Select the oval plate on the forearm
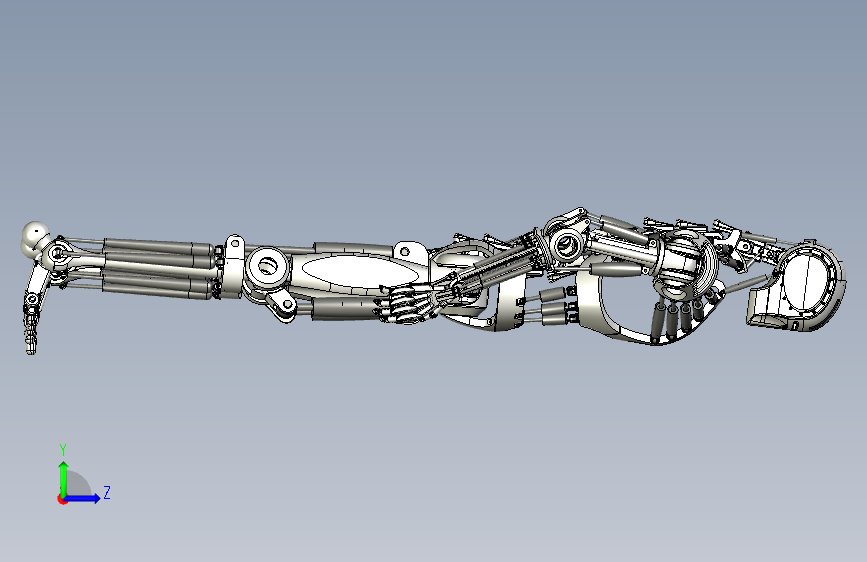867x562 pixels. [x=359, y=272]
